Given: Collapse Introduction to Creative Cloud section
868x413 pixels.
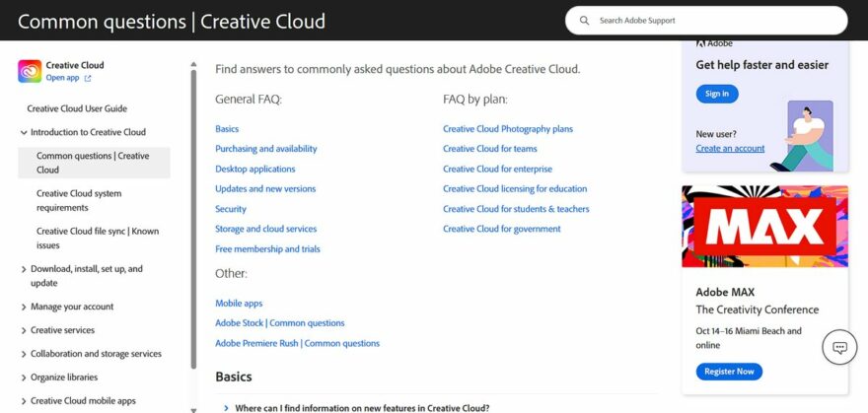Looking at the screenshot, I should tap(24, 133).
